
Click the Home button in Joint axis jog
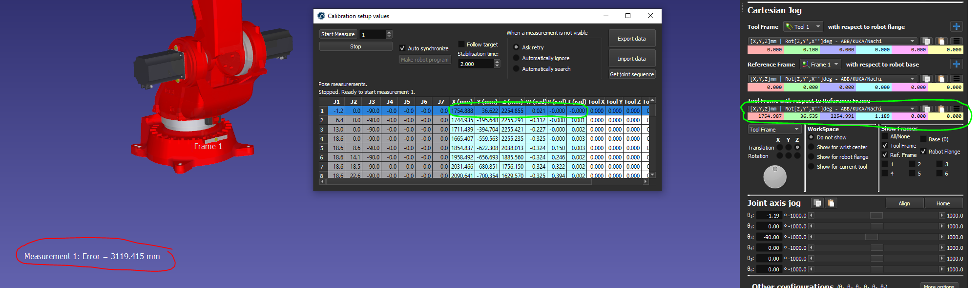[943, 203]
